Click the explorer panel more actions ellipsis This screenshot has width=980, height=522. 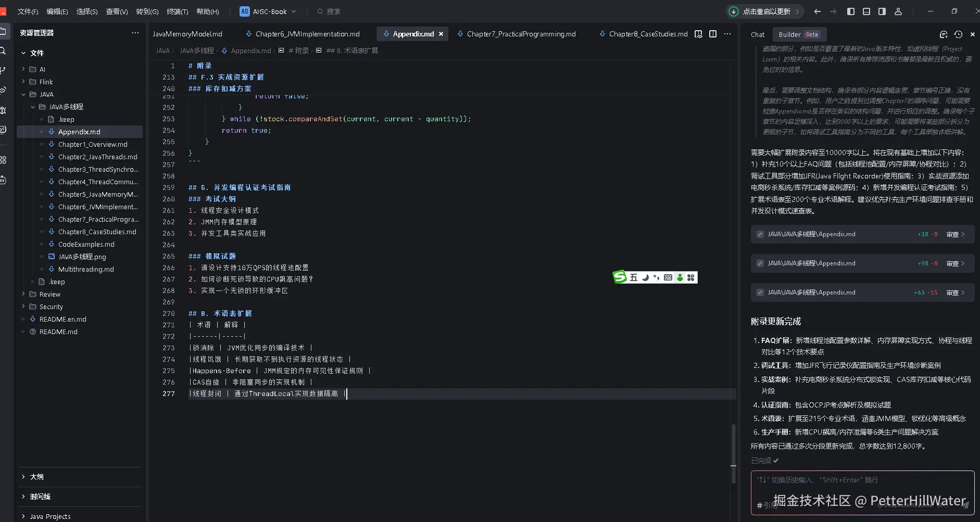(135, 33)
